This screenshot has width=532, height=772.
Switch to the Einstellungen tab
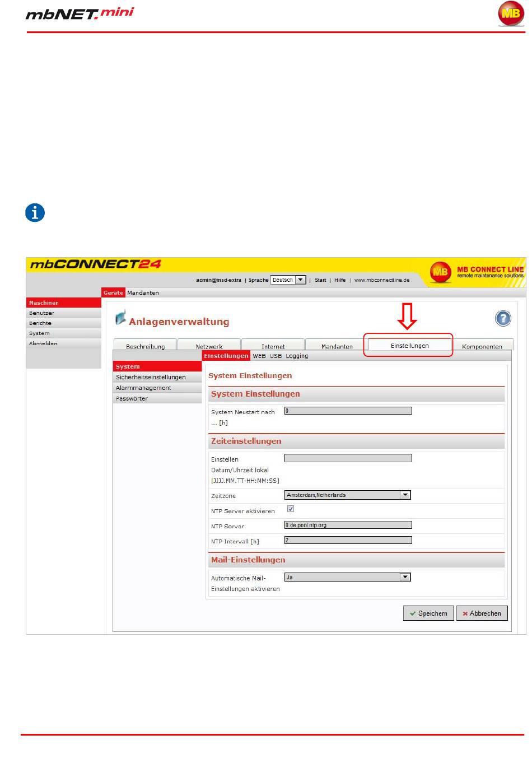[x=410, y=345]
